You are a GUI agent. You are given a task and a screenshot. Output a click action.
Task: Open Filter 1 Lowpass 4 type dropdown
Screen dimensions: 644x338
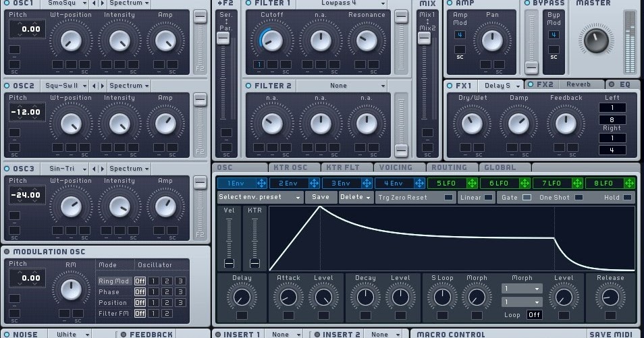tap(342, 3)
